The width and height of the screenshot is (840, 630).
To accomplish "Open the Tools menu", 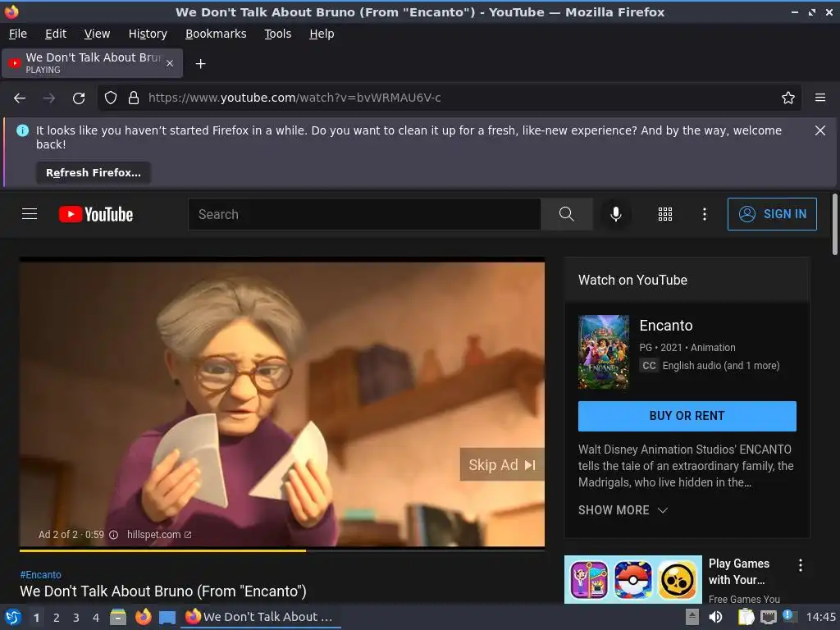I will pos(277,34).
